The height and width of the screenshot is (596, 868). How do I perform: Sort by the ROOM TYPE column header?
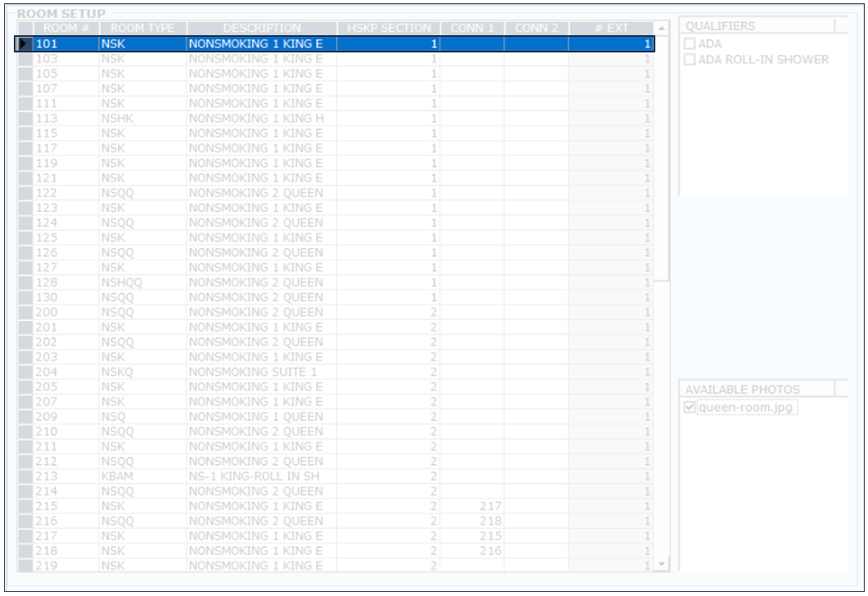tap(142, 29)
